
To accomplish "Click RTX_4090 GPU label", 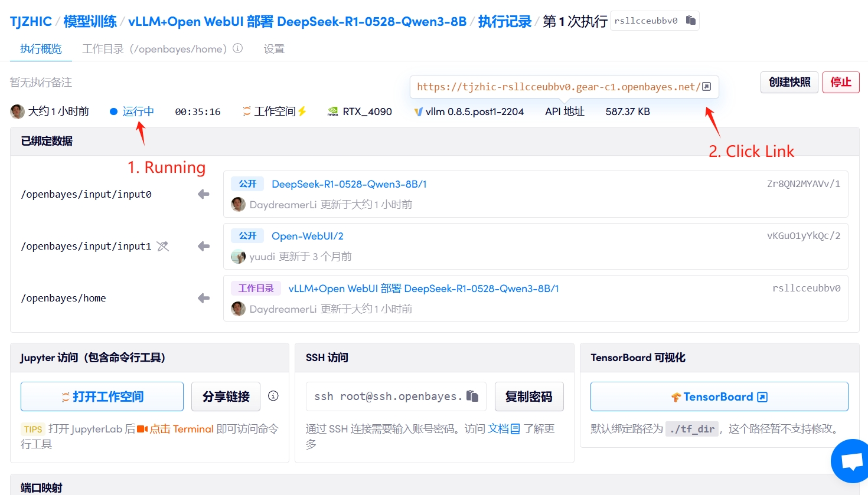I will click(367, 112).
